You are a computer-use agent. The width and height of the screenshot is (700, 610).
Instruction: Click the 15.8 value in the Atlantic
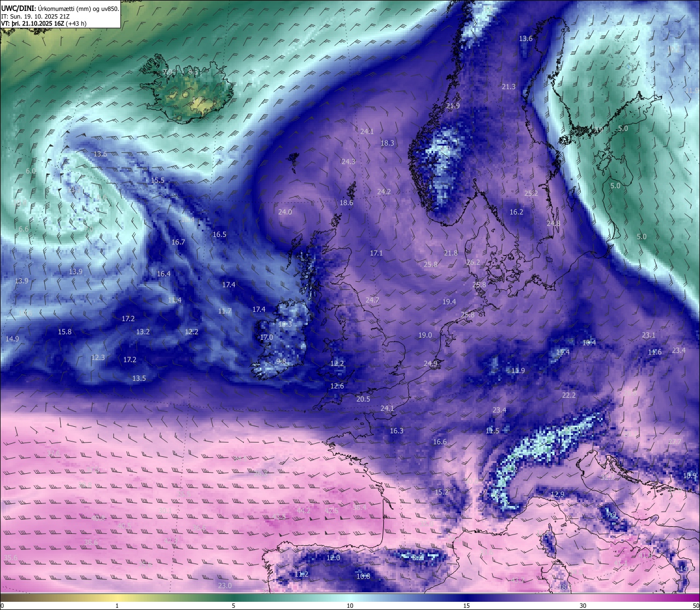65,332
